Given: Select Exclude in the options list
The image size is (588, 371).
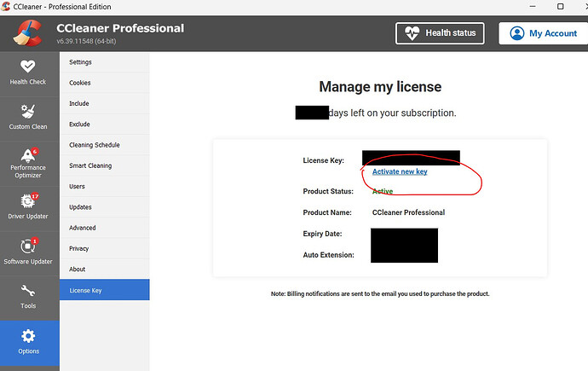Looking at the screenshot, I should [79, 125].
